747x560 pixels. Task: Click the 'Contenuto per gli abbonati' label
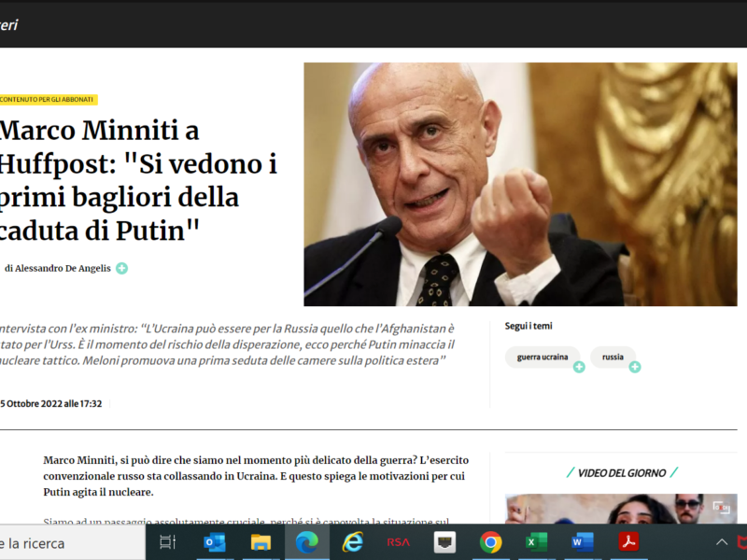pos(48,100)
